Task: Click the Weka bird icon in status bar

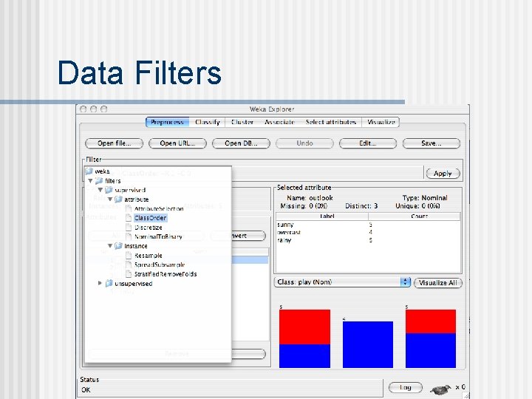Action: (x=440, y=389)
